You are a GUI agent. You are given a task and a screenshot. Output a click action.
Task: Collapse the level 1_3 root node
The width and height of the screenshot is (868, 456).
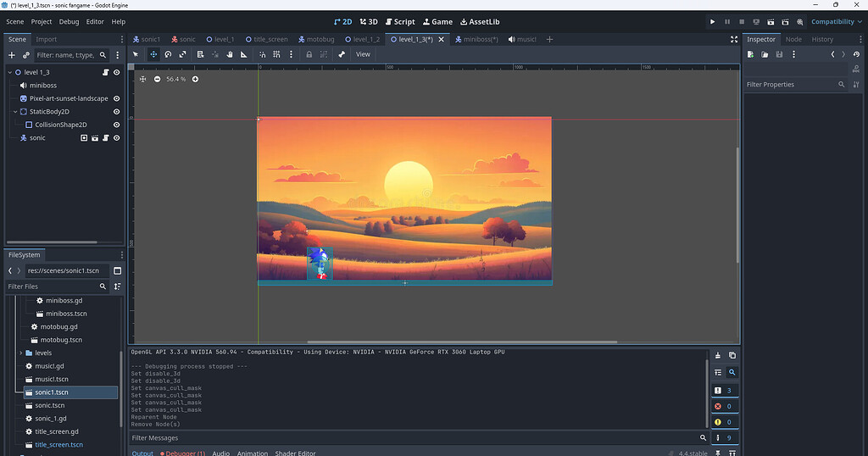10,73
